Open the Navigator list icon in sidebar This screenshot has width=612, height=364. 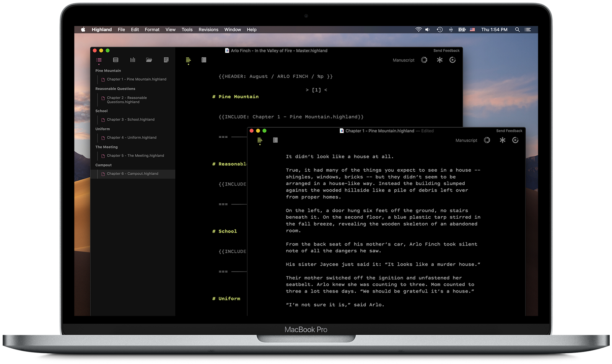(99, 60)
